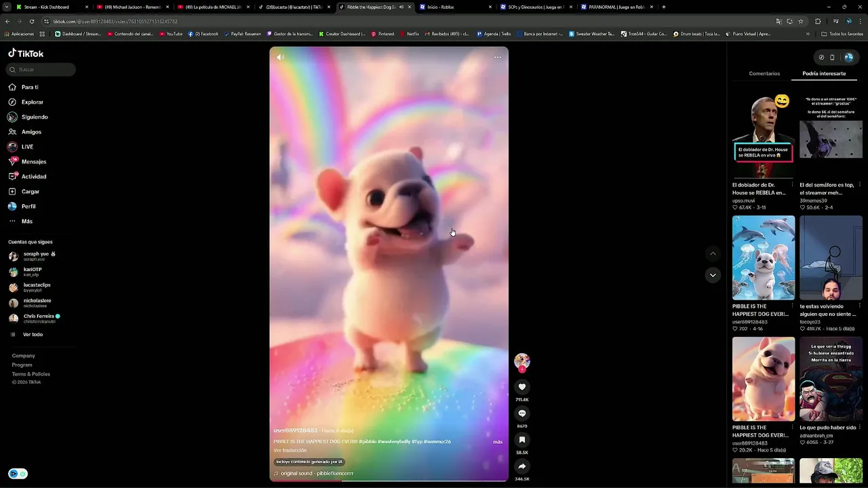Open options for the semáforo video card

click(x=860, y=185)
